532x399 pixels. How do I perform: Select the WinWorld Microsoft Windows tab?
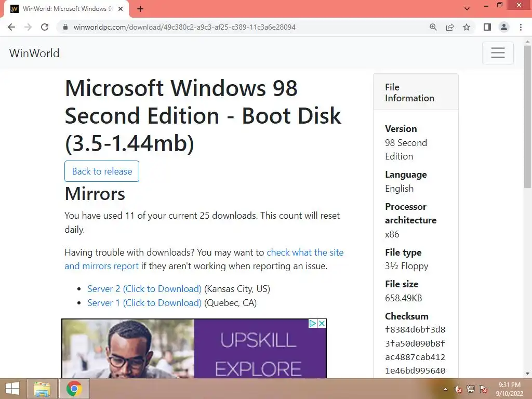coord(66,9)
